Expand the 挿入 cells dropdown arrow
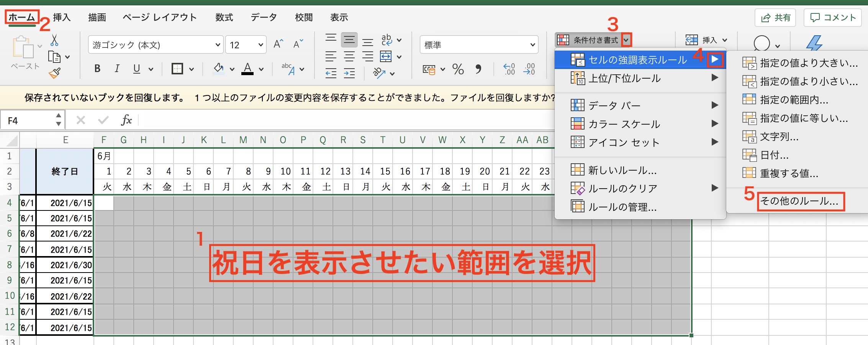The height and width of the screenshot is (345, 868). (x=724, y=40)
